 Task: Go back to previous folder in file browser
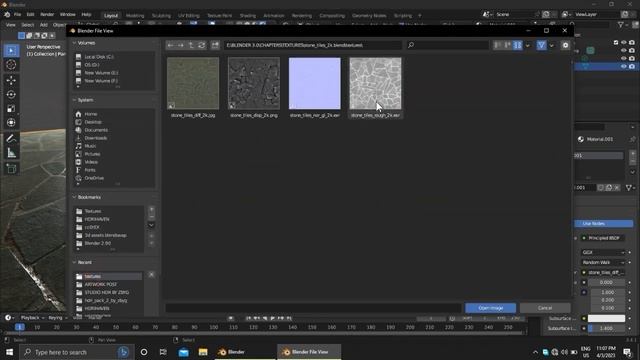pyautogui.click(x=171, y=45)
